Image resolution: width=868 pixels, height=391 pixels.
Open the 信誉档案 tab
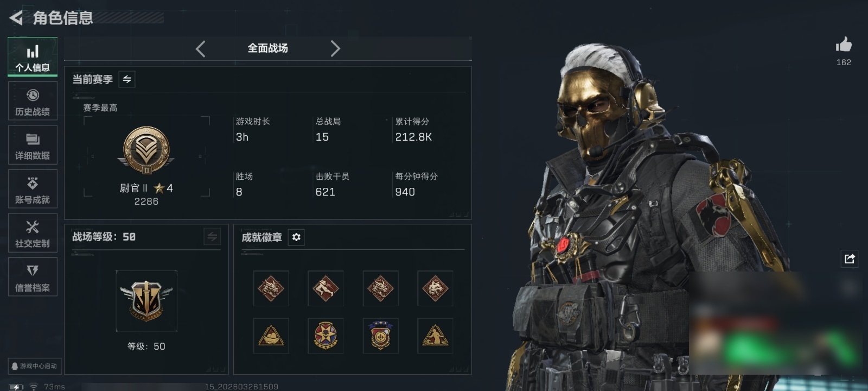pos(33,277)
